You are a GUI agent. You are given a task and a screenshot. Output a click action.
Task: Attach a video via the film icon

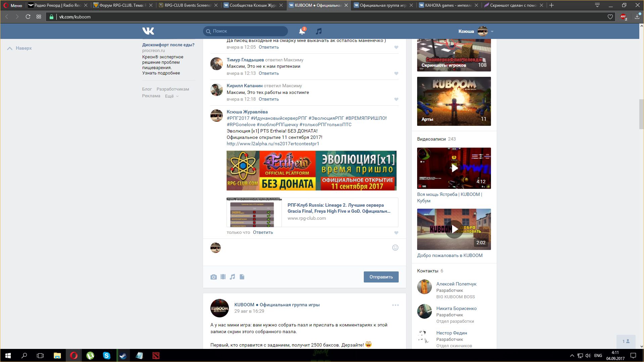tap(223, 277)
